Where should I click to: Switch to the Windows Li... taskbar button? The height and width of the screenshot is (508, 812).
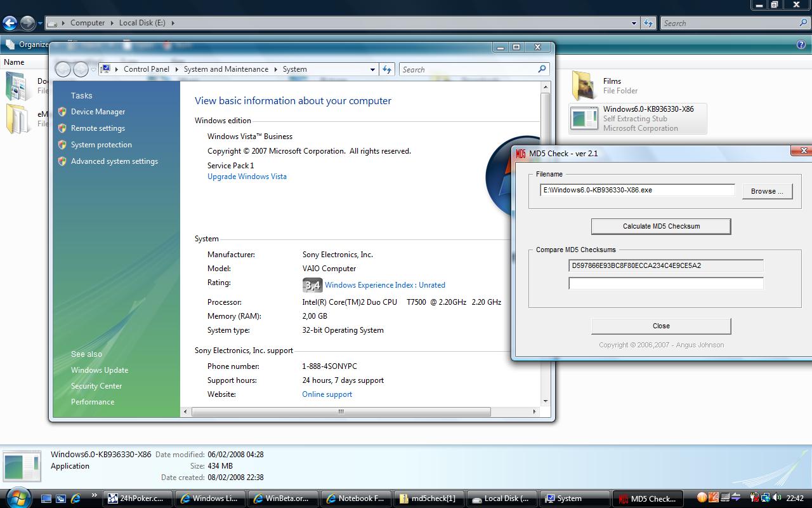click(x=209, y=498)
